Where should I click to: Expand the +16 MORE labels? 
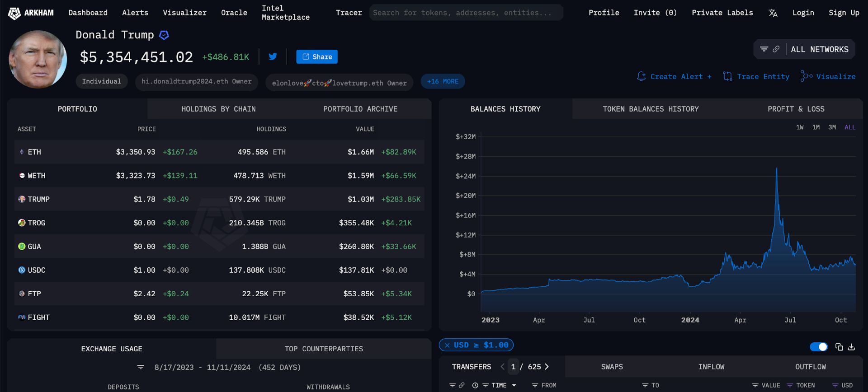tap(443, 81)
